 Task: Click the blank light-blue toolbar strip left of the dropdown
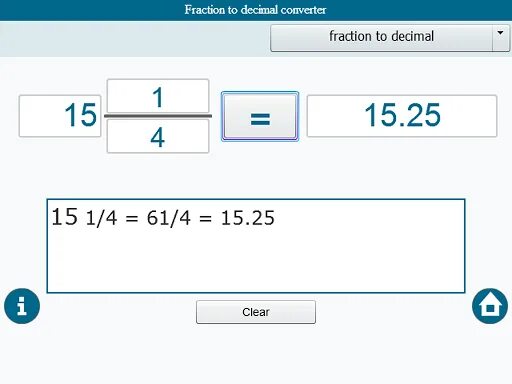[x=135, y=39]
